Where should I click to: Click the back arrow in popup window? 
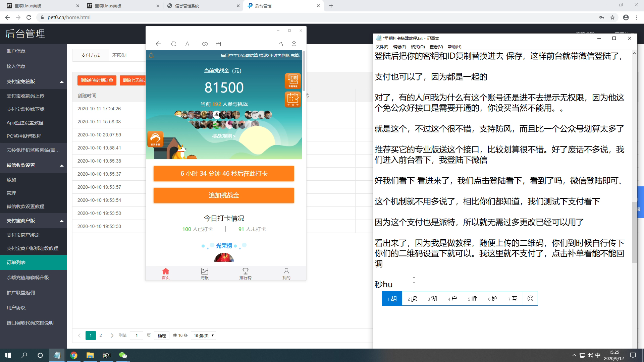pos(158,44)
